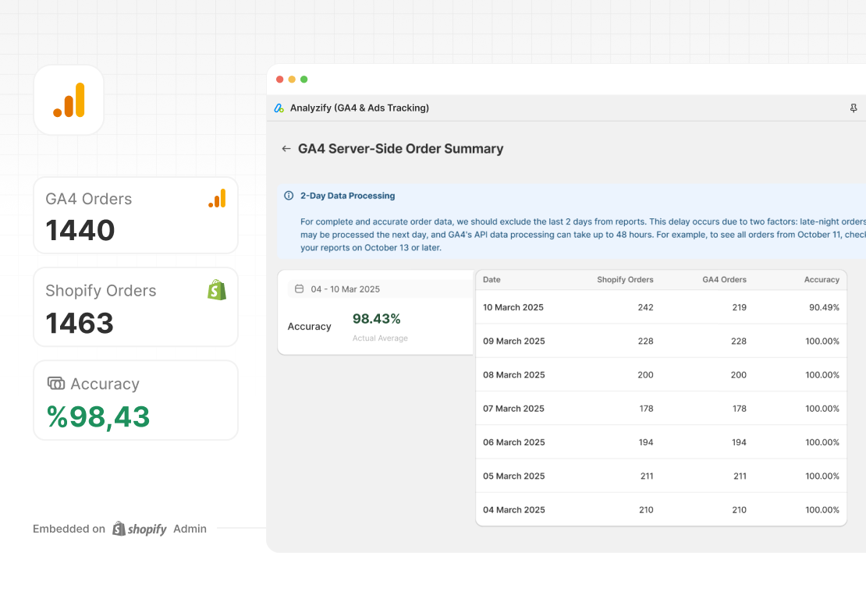Click the 100.00% accuracy for 05 March 2025
This screenshot has width=866, height=616.
tap(822, 476)
